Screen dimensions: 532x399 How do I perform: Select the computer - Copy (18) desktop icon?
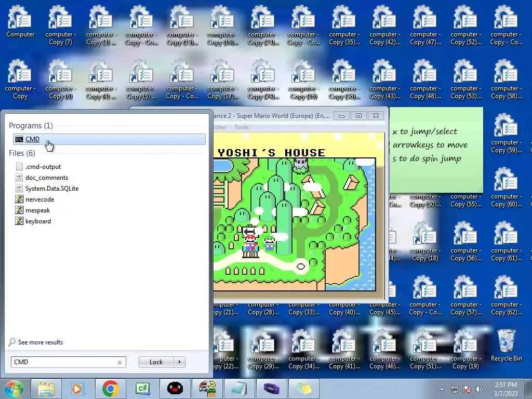pos(425,241)
